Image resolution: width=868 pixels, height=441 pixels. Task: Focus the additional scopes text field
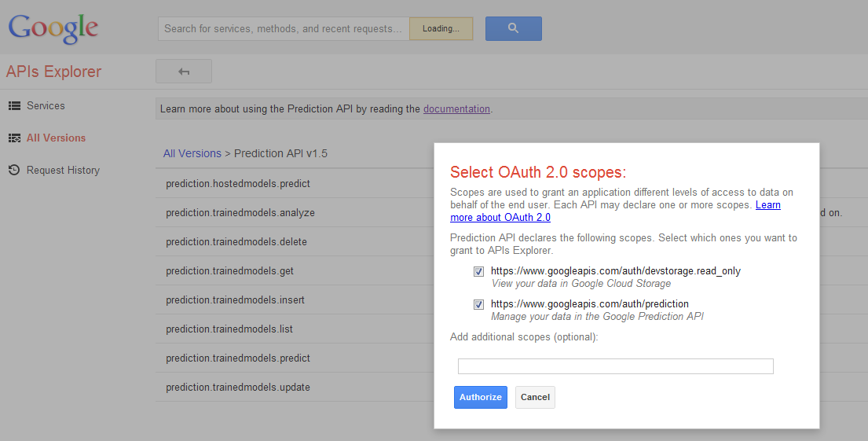[615, 366]
